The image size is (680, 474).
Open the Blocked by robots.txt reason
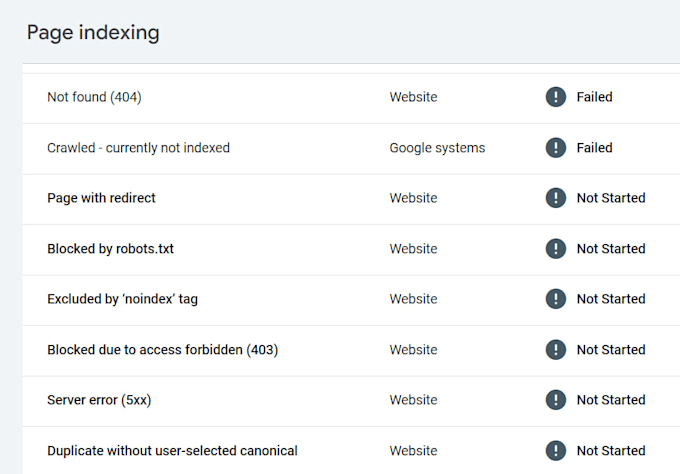click(110, 249)
